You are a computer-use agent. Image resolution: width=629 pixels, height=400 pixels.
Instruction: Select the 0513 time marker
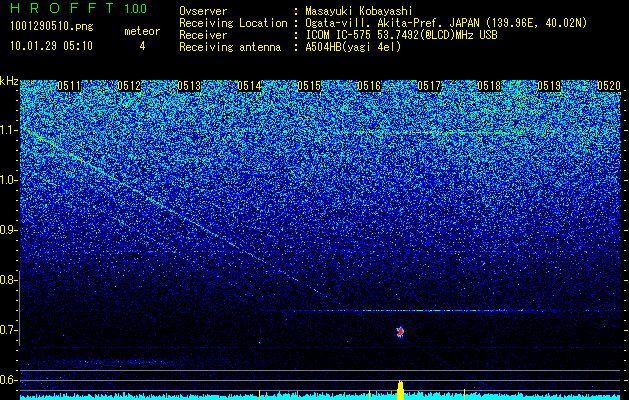click(x=189, y=86)
